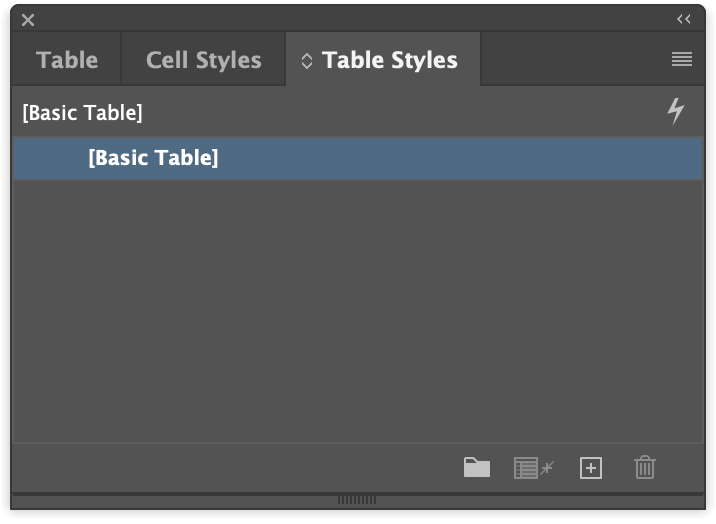Click empty area of styles list to deselect
This screenshot has height=524, width=716.
pyautogui.click(x=358, y=310)
